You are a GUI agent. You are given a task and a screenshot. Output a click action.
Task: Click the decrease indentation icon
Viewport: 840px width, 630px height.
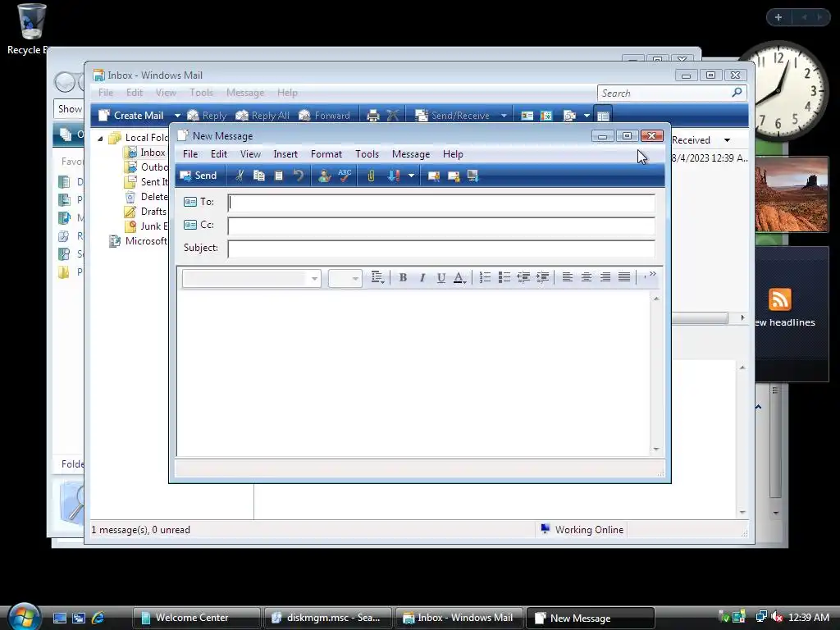coord(523,277)
